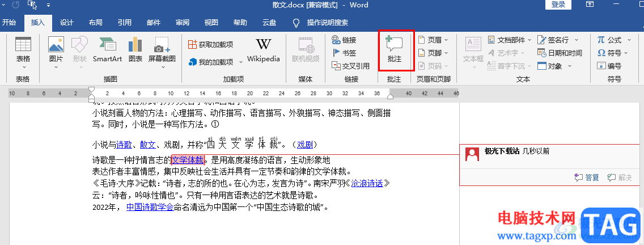Click the 戏剧 link in parentheses
This screenshot has height=245, width=644.
[305, 145]
